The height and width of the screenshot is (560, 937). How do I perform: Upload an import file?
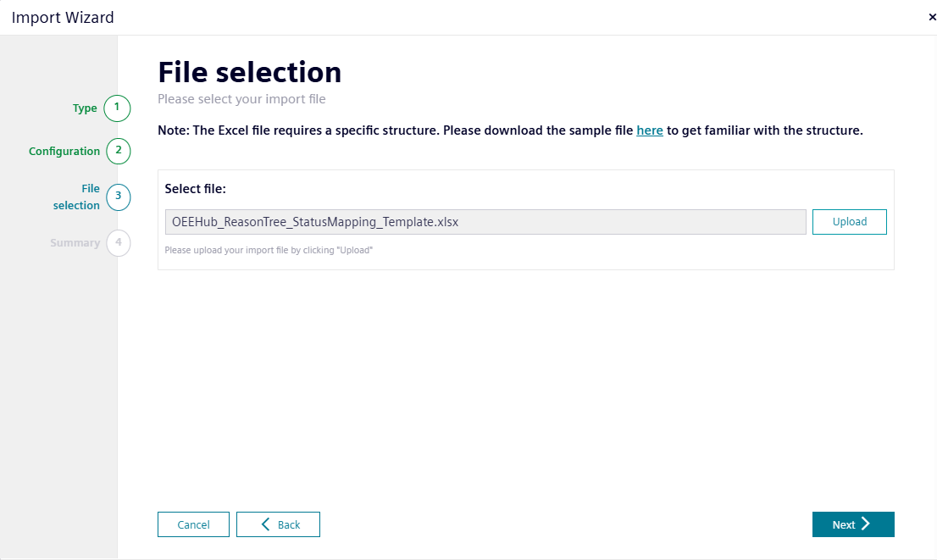coord(849,222)
